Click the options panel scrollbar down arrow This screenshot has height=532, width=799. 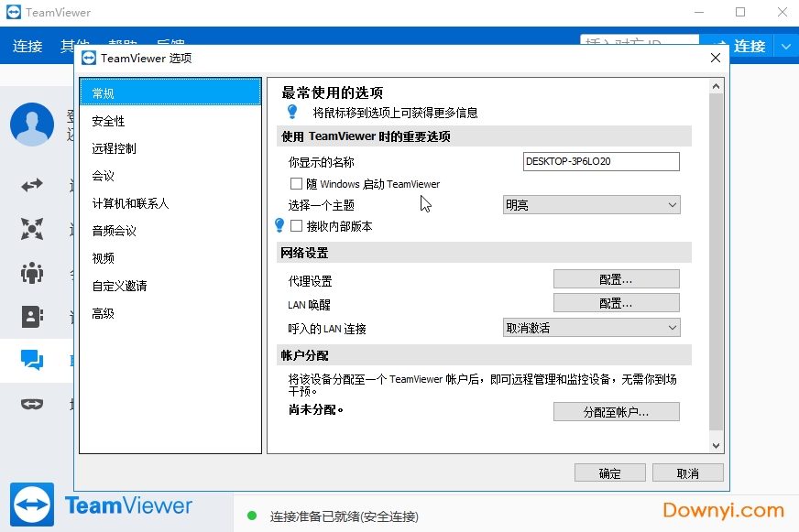coord(717,445)
